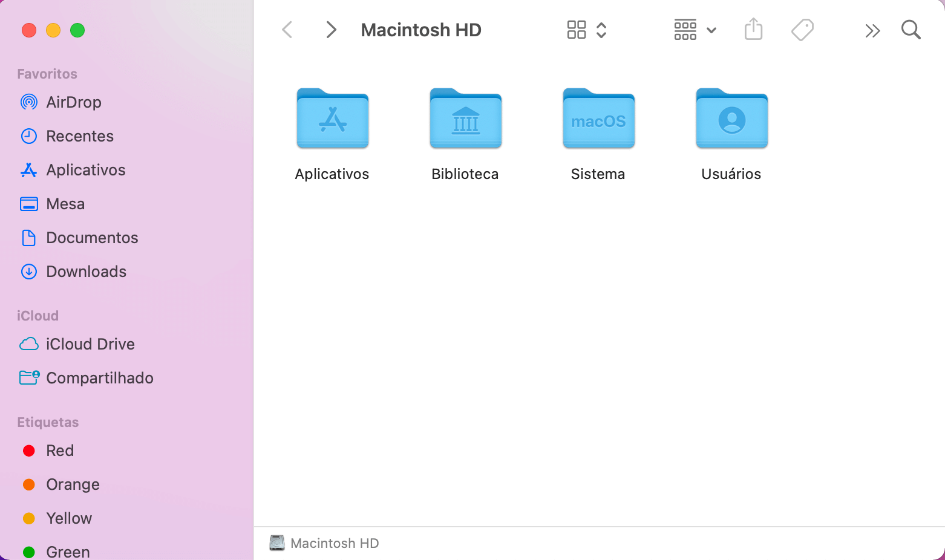Go forward with the right chevron

point(330,30)
